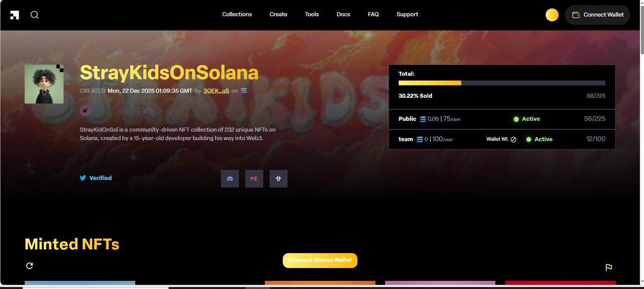
Task: Click the unlocked padlock badge icon
Action: pyautogui.click(x=85, y=111)
